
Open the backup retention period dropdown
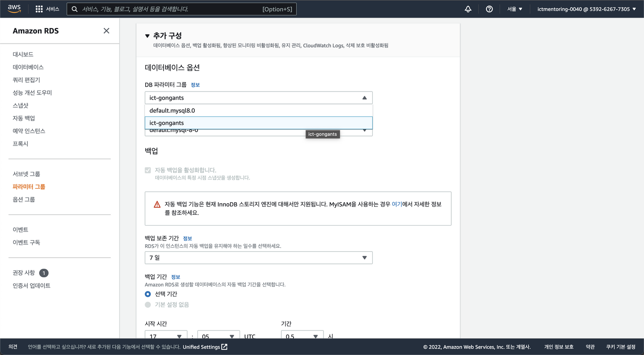pos(259,258)
